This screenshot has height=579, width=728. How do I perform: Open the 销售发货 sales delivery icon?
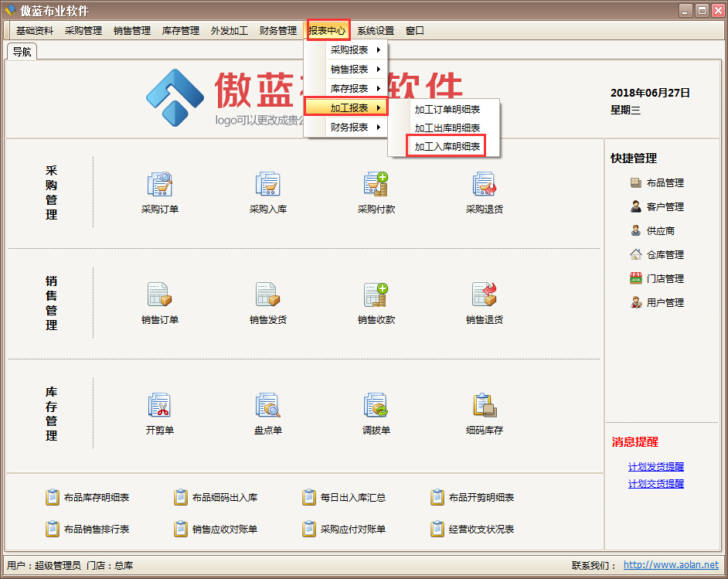[x=267, y=295]
